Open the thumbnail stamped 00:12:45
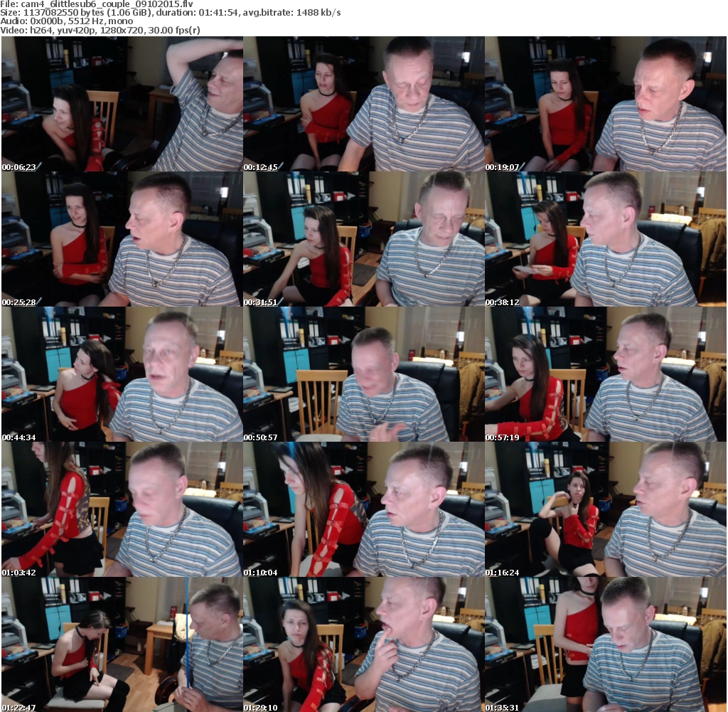This screenshot has height=712, width=728. click(364, 104)
